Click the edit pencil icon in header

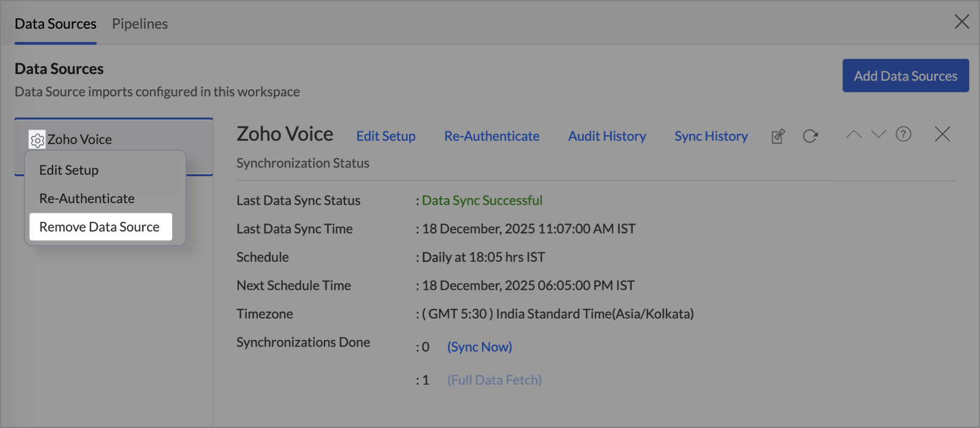(778, 136)
